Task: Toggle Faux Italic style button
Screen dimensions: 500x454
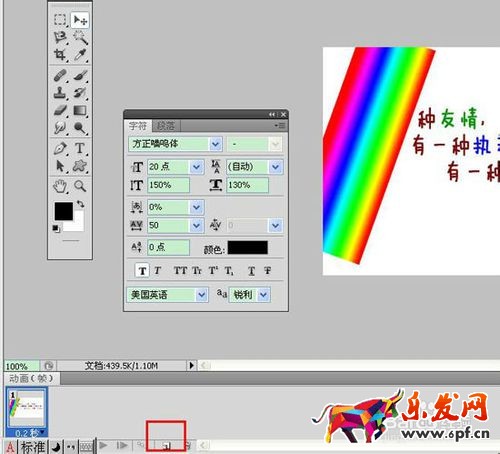Action: (x=158, y=271)
